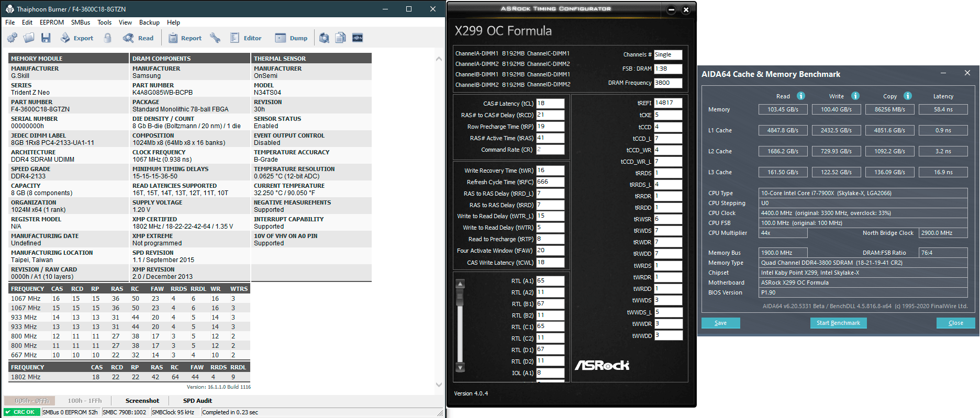The height and width of the screenshot is (418, 980).
Task: Select the Screenshot tab
Action: (142, 401)
